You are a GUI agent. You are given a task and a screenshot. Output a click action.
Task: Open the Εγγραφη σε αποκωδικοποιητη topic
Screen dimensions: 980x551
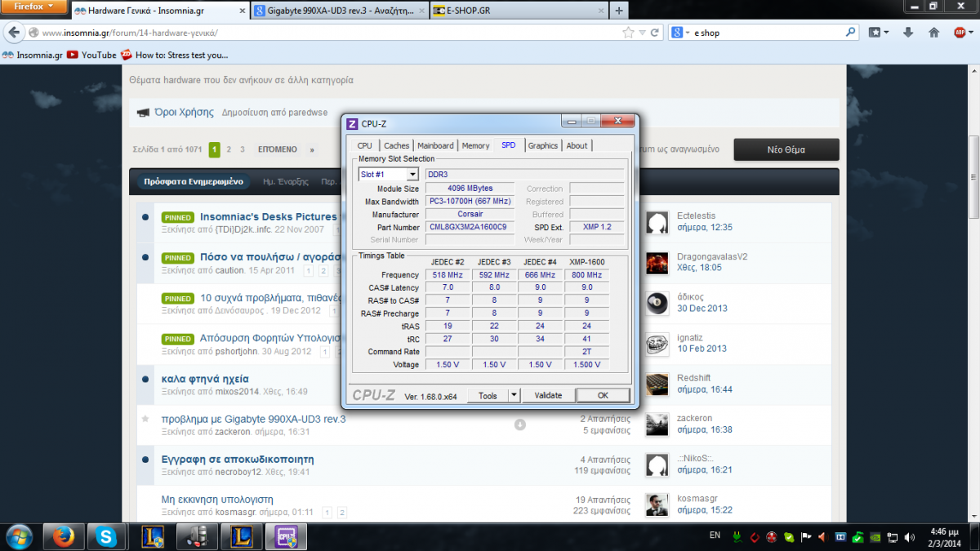[x=238, y=460]
